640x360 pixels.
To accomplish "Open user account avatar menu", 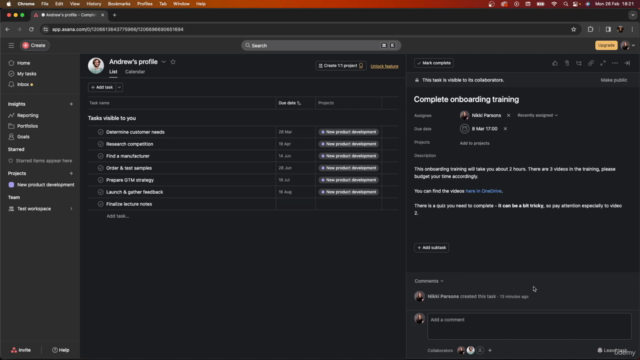I will coord(627,45).
